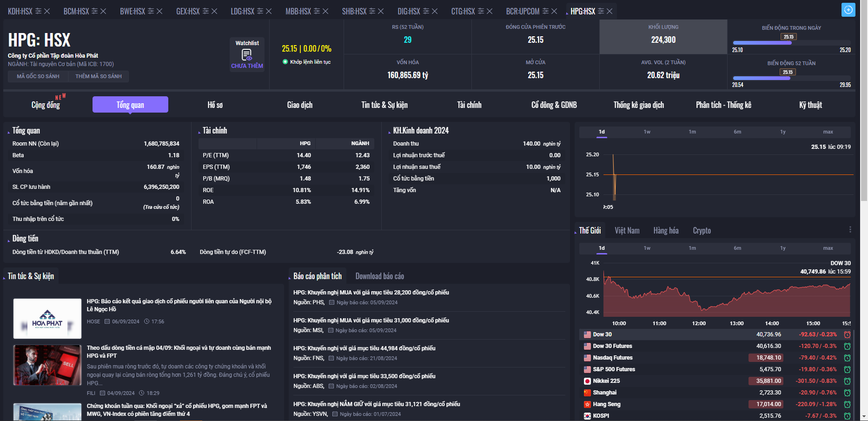Select 6m range on DOW 30 chart
Screen dimensions: 868x421
[x=737, y=248]
